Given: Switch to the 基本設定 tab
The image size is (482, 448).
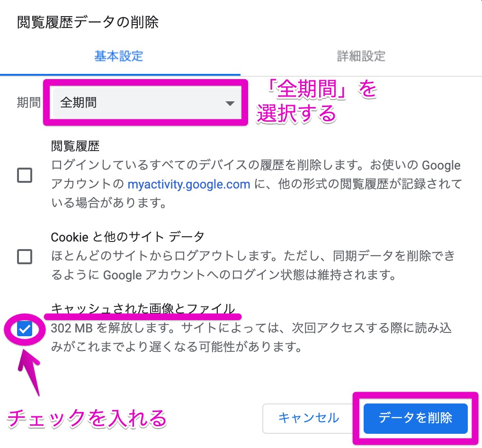Looking at the screenshot, I should point(118,56).
